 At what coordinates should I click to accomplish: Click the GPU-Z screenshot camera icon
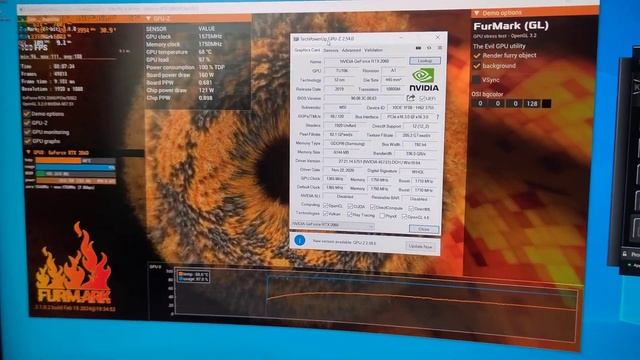tap(418, 48)
